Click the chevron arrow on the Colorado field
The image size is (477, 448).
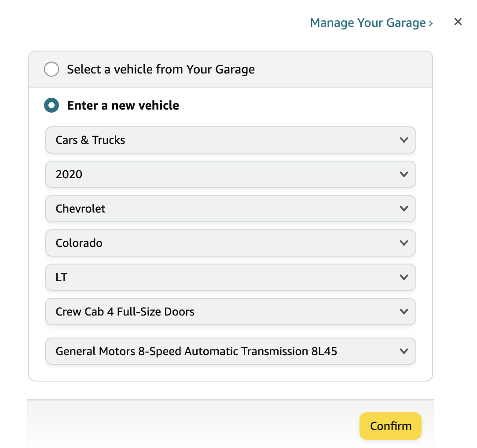[x=404, y=243]
